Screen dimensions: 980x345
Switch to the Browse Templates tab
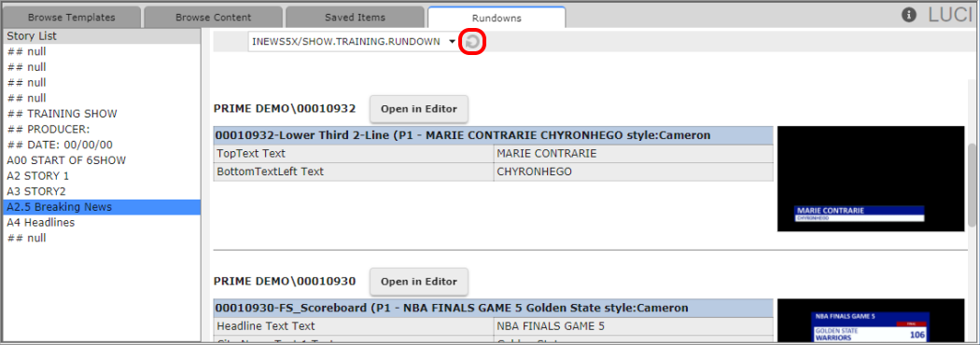click(x=71, y=18)
